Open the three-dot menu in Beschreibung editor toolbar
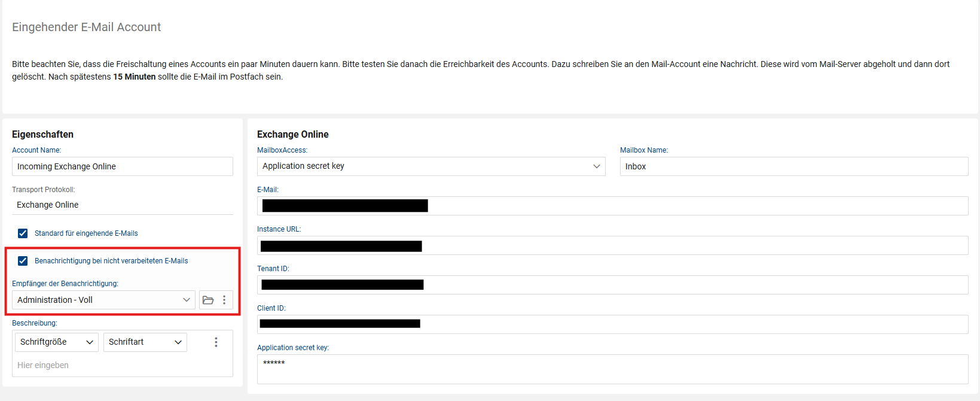Image resolution: width=980 pixels, height=401 pixels. (216, 342)
